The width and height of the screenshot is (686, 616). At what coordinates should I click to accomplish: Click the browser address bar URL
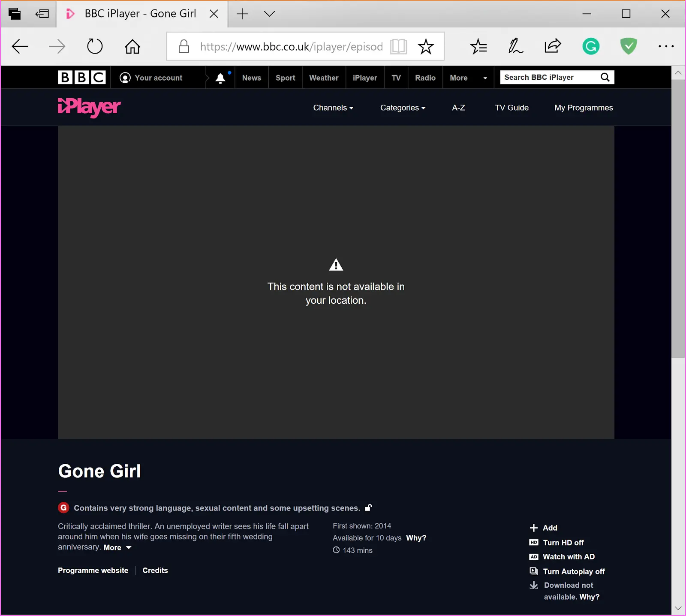(x=292, y=46)
